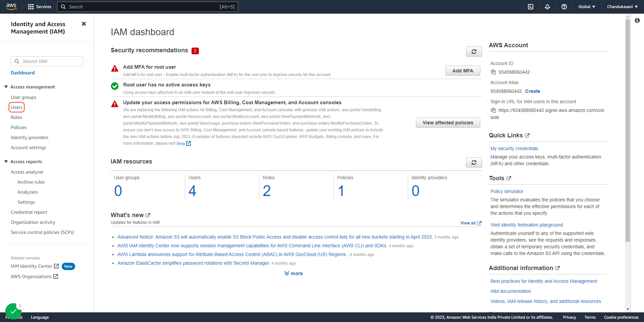The height and width of the screenshot is (322, 644).
Task: Open the What's new external link icon
Action: click(x=148, y=215)
